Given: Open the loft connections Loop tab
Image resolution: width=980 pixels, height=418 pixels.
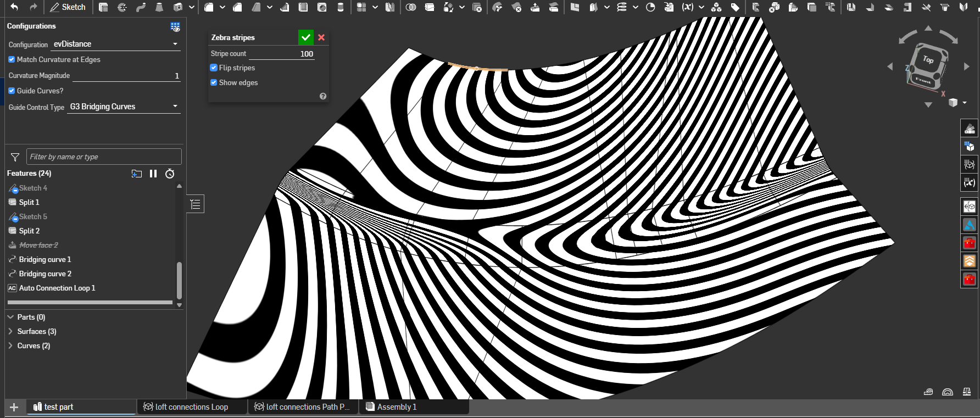Looking at the screenshot, I should [x=191, y=407].
